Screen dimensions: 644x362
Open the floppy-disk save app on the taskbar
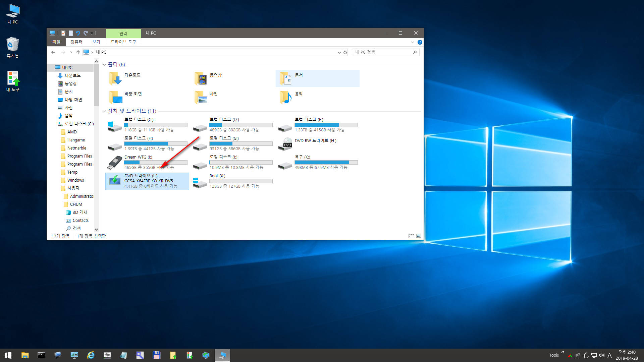tap(156, 355)
